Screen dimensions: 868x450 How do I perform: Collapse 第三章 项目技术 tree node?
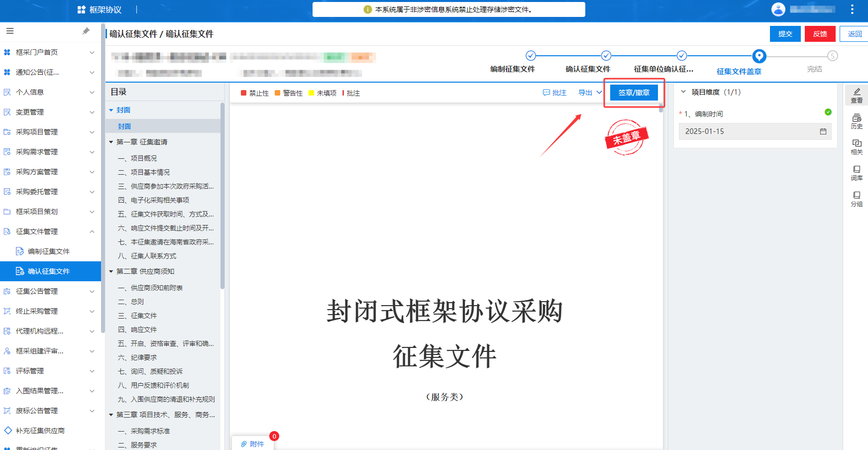pyautogui.click(x=111, y=415)
